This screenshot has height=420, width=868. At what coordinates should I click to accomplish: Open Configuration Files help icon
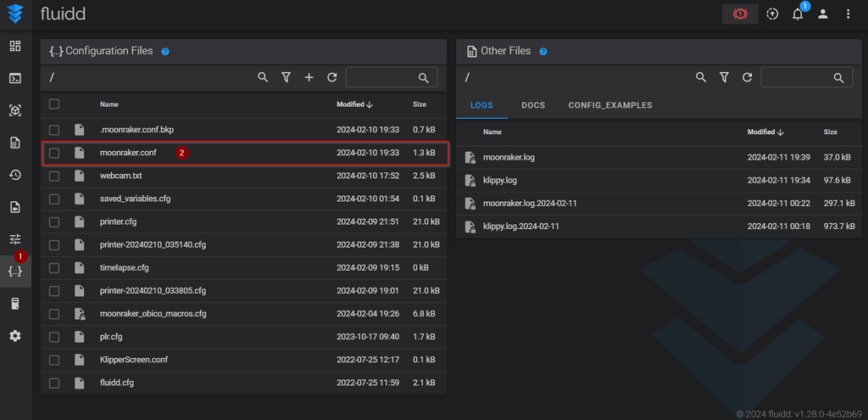click(165, 52)
